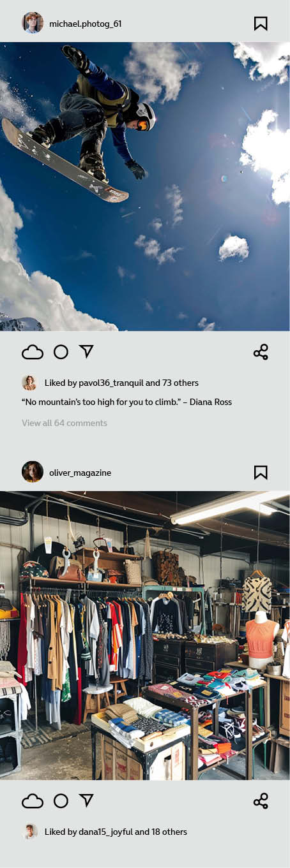Viewport: 290px width, 868px height.
Task: Send the snowboarding post using filter-shaped icon
Action: tap(86, 352)
